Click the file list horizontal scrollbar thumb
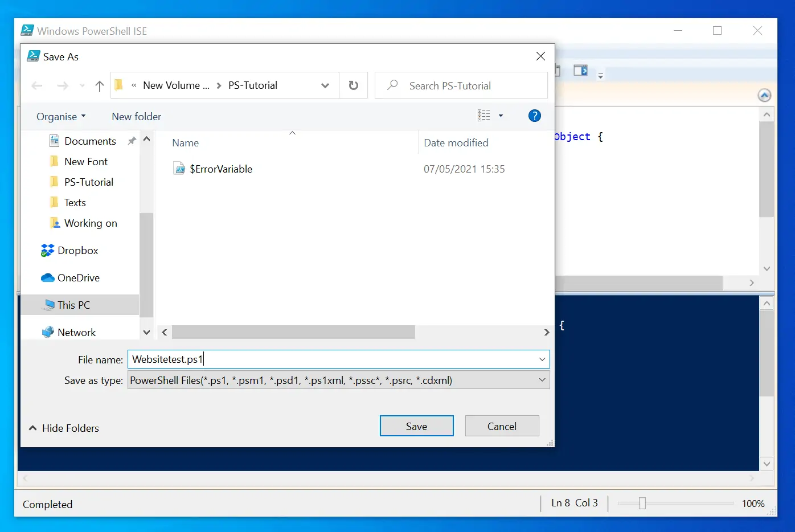The width and height of the screenshot is (795, 532). [293, 332]
